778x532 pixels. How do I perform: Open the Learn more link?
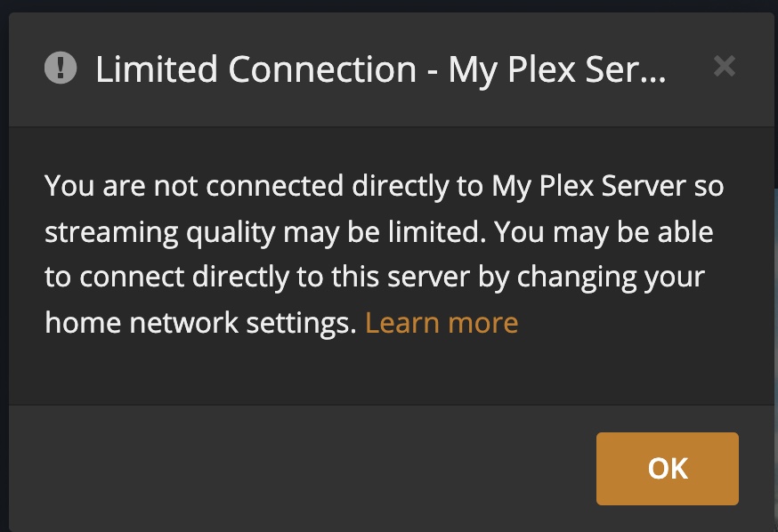[x=442, y=323]
